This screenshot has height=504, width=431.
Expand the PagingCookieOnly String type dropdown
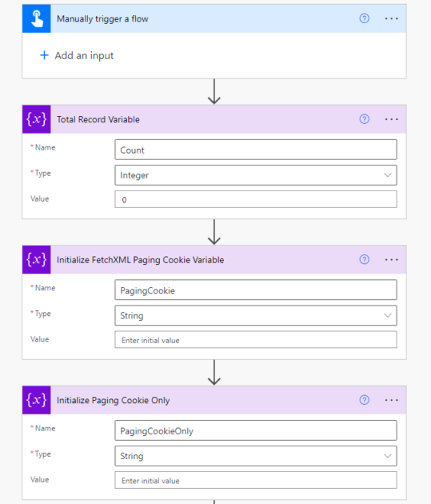click(x=256, y=456)
